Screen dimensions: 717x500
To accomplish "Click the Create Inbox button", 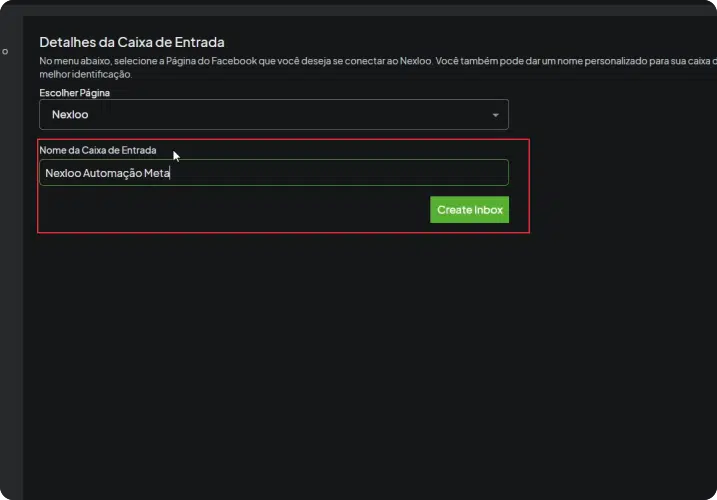I will tap(469, 210).
